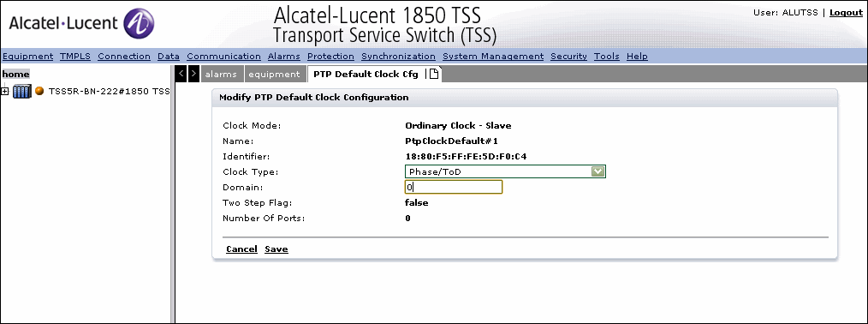
Task: Click into the Domain input field
Action: tap(454, 187)
